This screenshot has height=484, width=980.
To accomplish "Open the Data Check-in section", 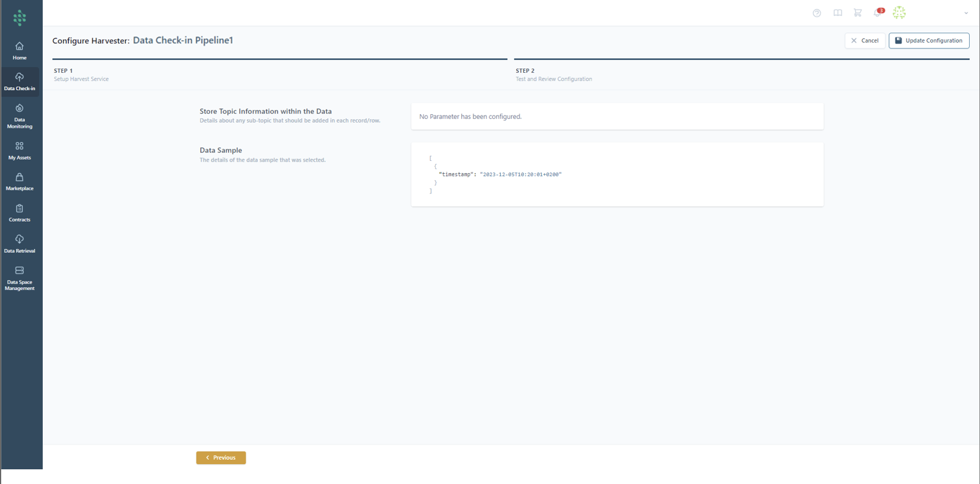I will pyautogui.click(x=20, y=82).
